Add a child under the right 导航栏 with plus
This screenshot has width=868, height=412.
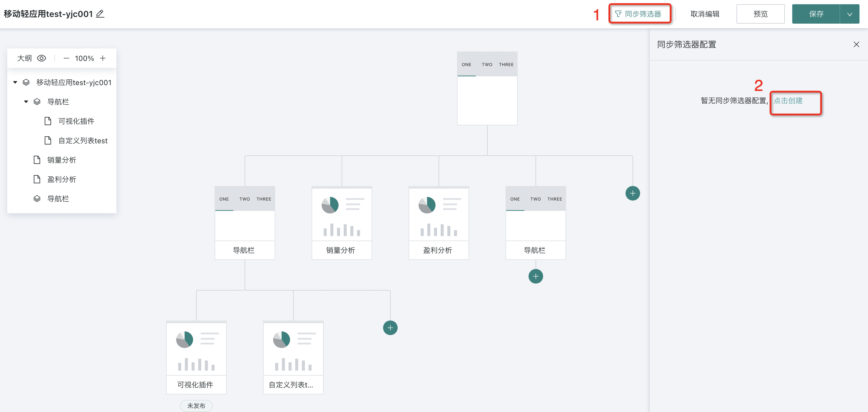click(x=536, y=276)
